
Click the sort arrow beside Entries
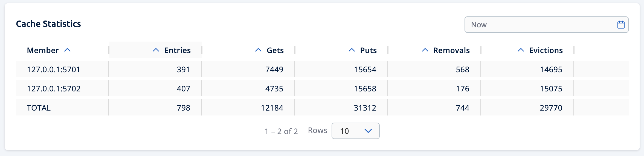(156, 50)
